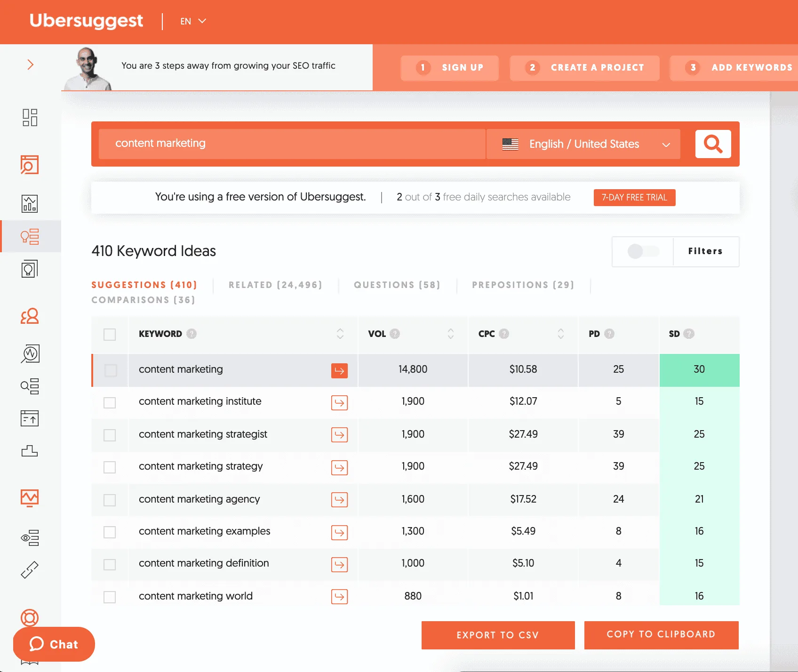Open the top pages upload-arrow sidebar icon
Screen dimensions: 798x672
(30, 418)
